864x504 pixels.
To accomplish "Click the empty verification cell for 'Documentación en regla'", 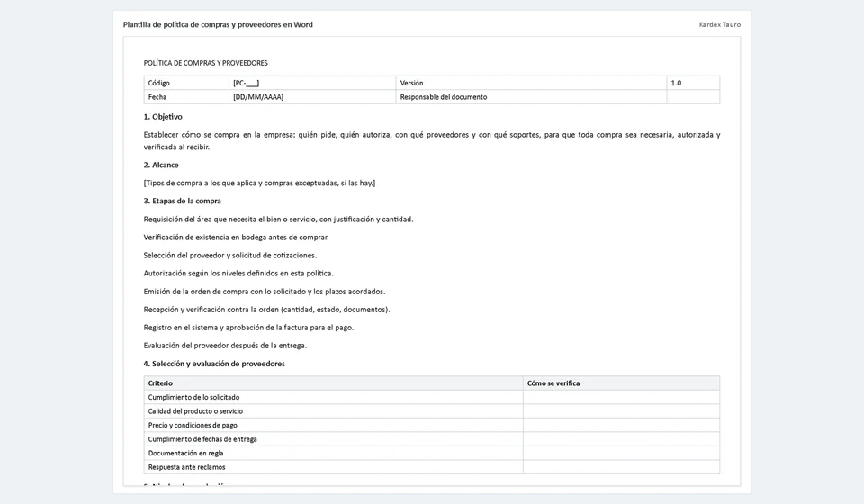I will [622, 454].
